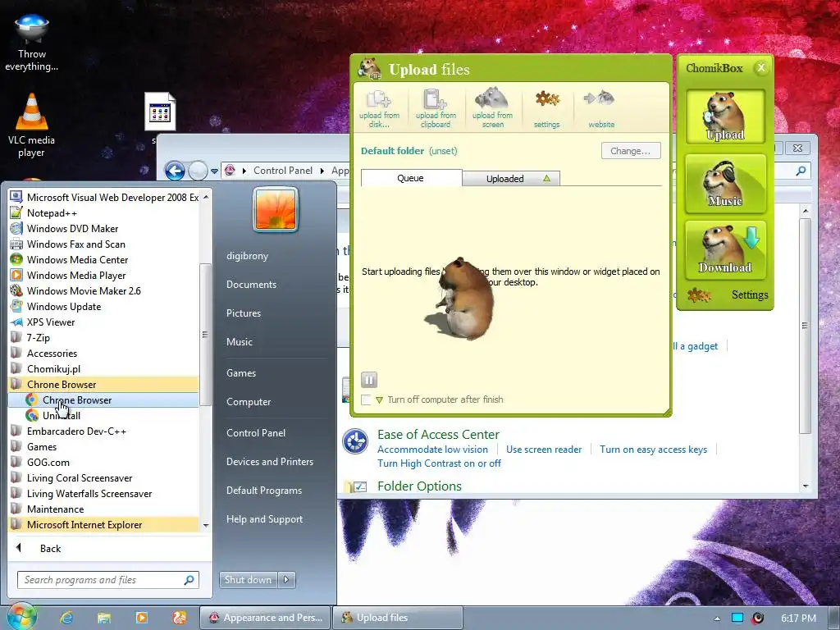
Task: Open Internet Explorer from the taskbar
Action: point(66,618)
